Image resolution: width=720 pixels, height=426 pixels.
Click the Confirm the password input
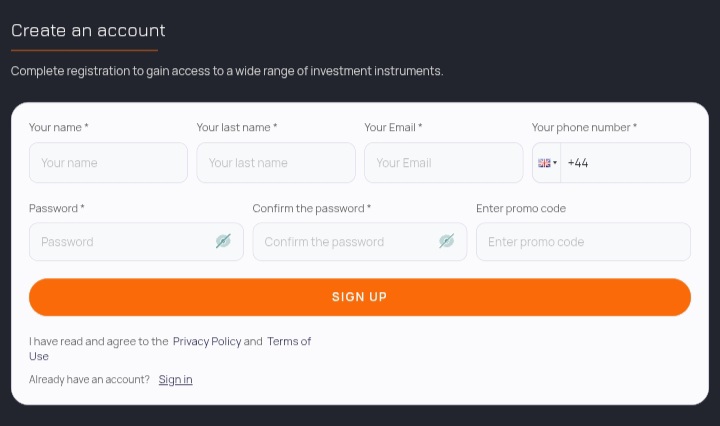coord(345,242)
